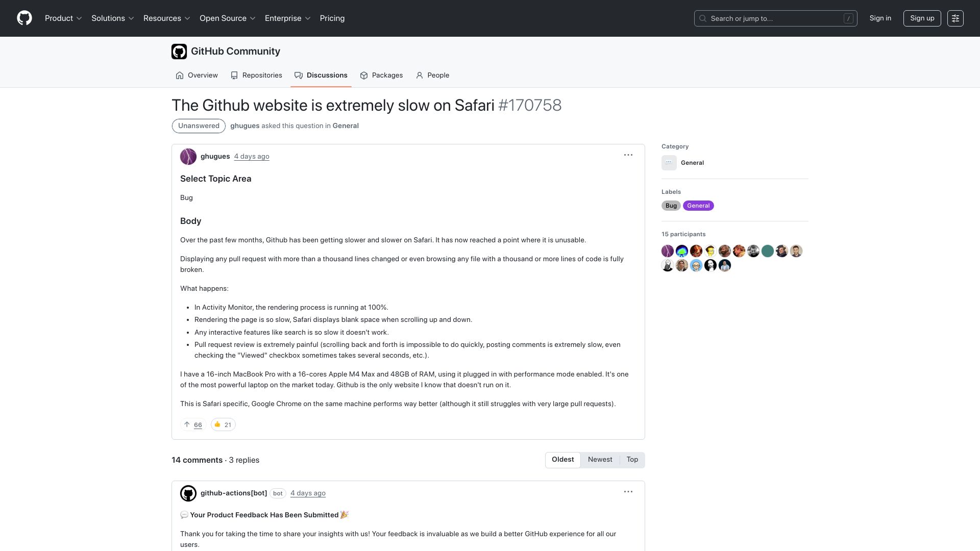The width and height of the screenshot is (980, 551).
Task: Open the General category link under title
Action: tap(346, 126)
